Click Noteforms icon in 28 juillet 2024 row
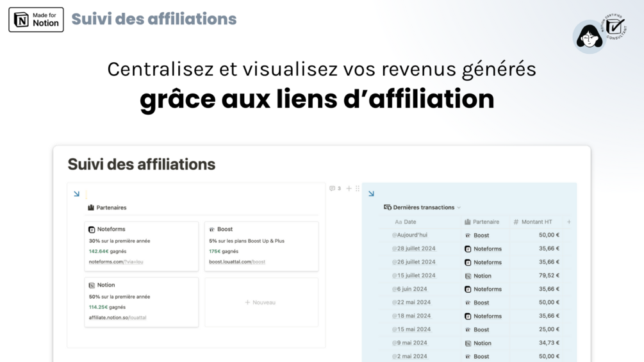 coord(467,249)
